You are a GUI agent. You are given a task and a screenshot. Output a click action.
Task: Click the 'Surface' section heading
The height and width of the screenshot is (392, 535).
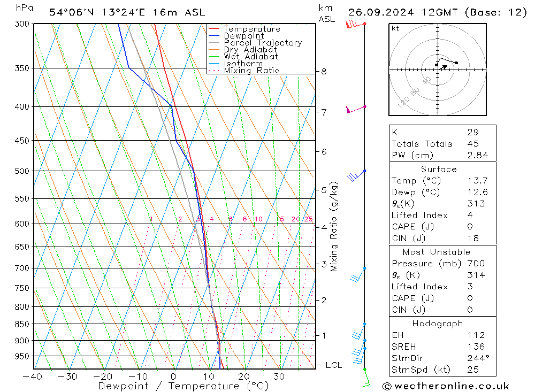pyautogui.click(x=439, y=170)
